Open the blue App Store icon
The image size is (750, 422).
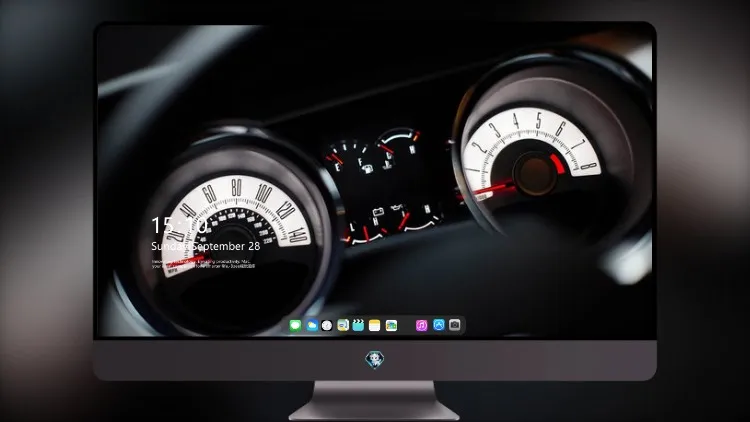pos(439,325)
